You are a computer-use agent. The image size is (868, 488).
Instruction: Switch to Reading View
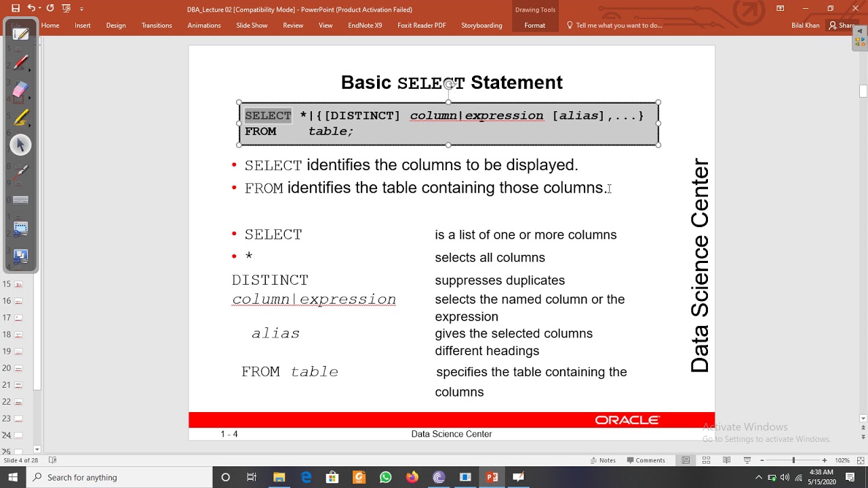(x=726, y=460)
